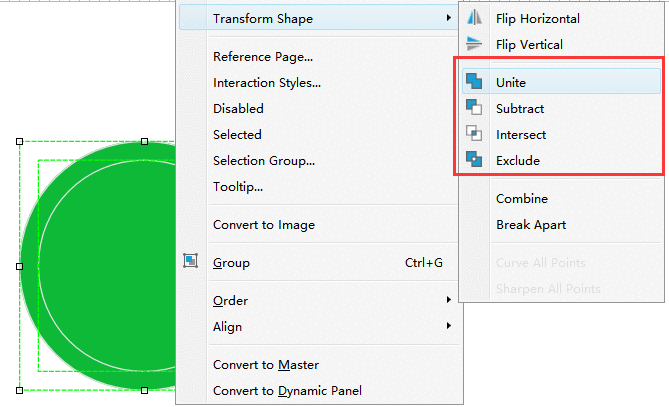
Task: Click the top-left selection handle
Action: (x=19, y=141)
